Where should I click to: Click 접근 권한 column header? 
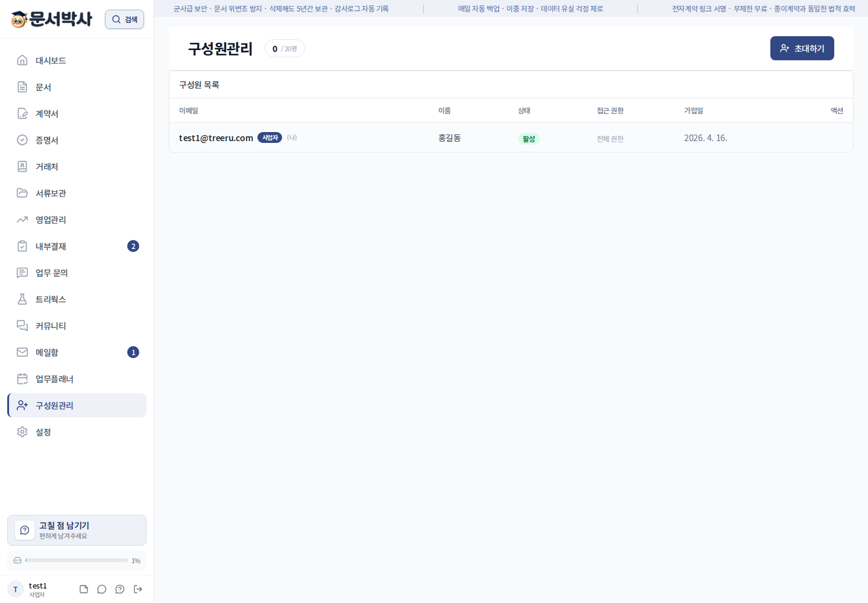tap(610, 110)
